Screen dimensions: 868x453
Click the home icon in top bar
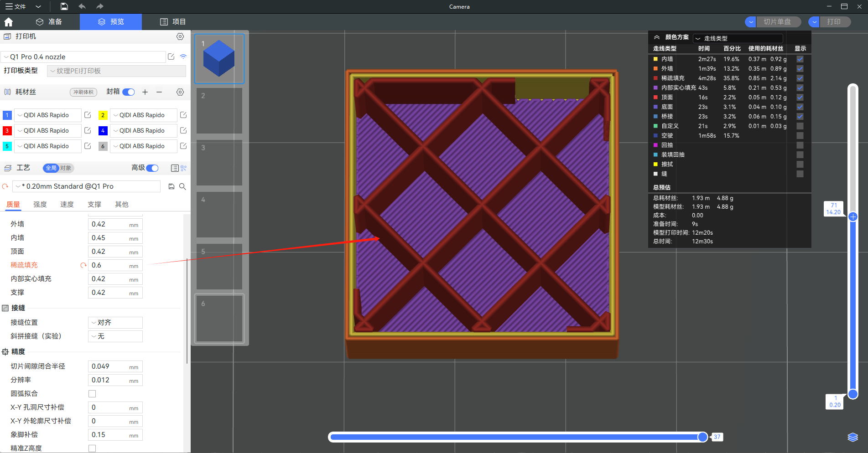tap(8, 22)
